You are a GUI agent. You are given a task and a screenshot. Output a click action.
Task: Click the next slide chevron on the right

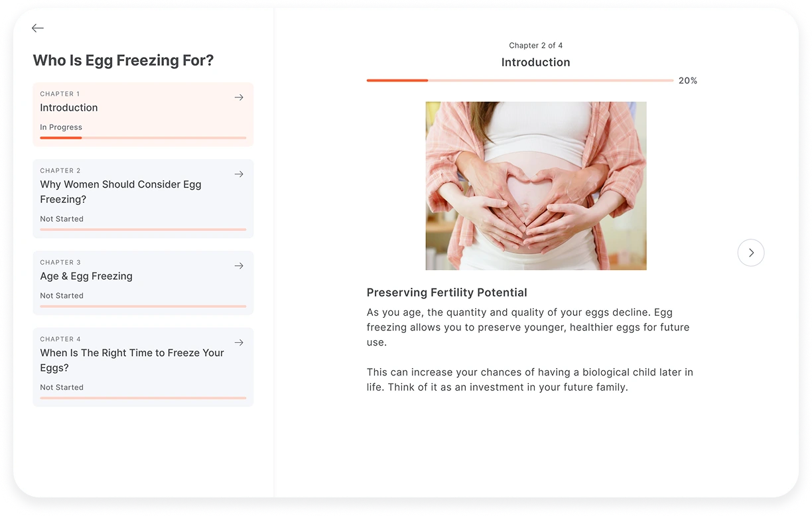click(x=750, y=253)
